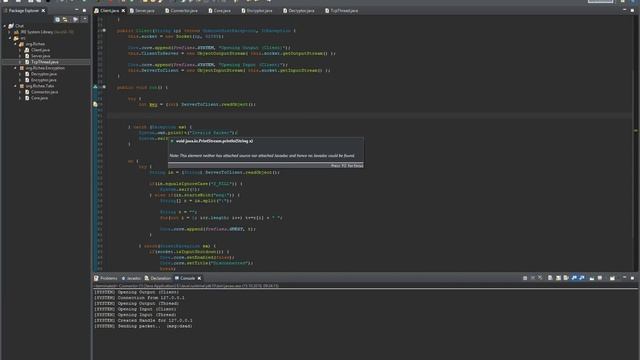Toggle Link with Editor in Package Explorer
This screenshot has height=360, width=640.
pos(65,19)
